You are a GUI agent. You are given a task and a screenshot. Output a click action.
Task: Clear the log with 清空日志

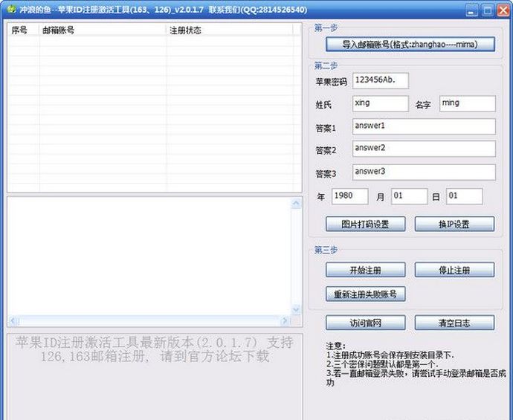(454, 323)
